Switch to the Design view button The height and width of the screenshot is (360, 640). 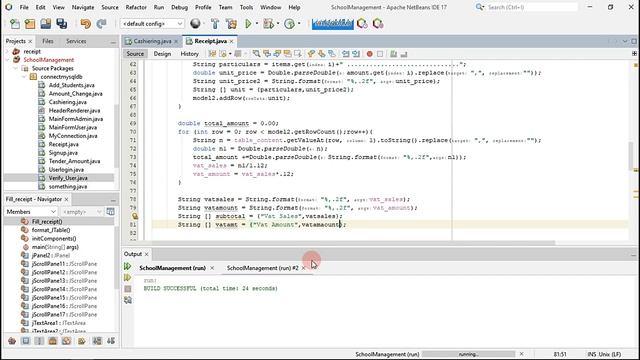coord(162,54)
